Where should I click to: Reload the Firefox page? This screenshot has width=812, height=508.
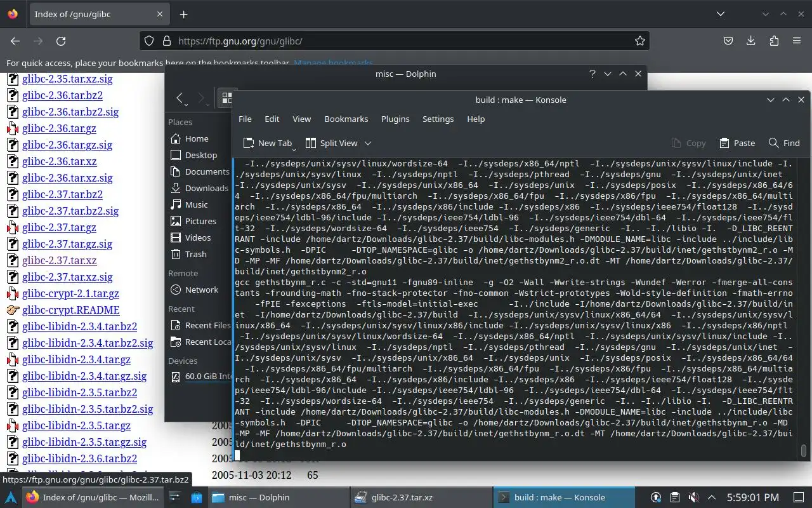[61, 41]
